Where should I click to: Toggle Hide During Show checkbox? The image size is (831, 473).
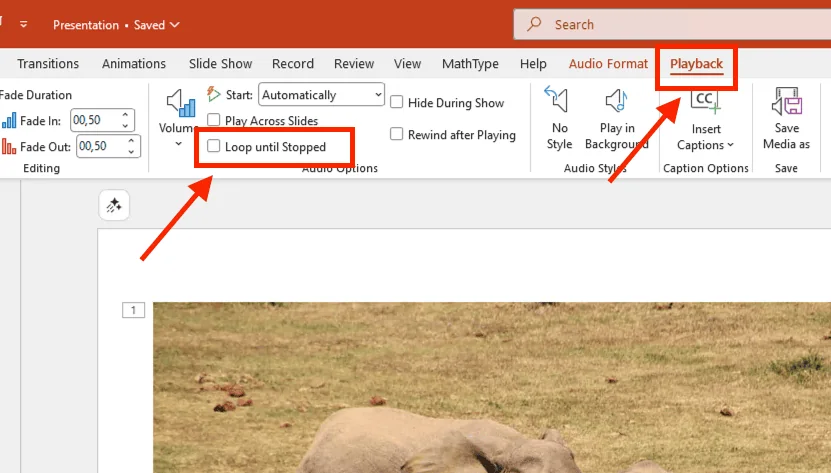(397, 102)
